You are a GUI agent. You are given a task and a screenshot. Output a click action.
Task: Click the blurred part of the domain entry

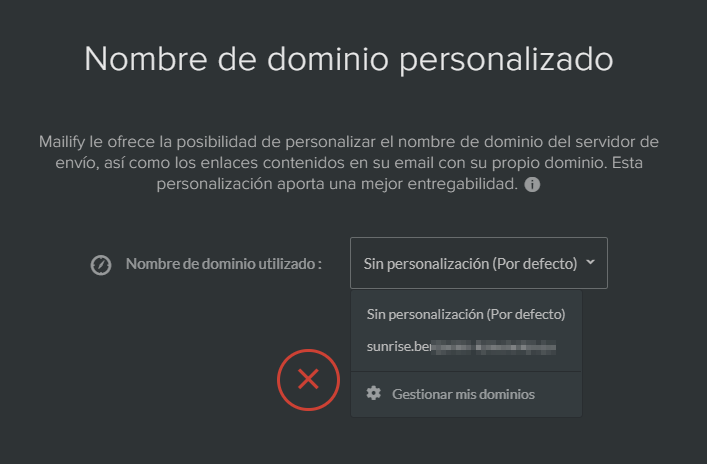coord(494,347)
